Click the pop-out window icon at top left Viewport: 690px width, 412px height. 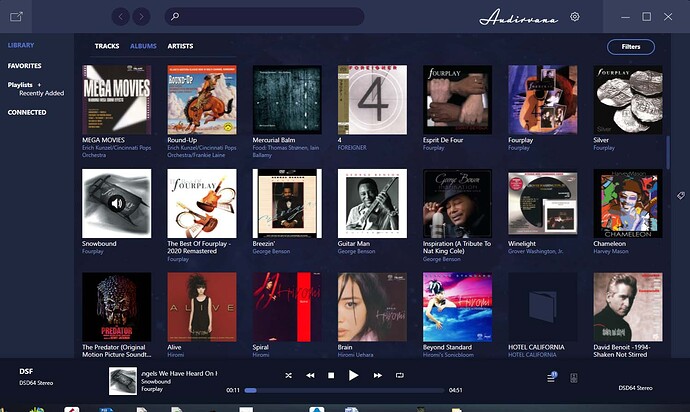point(17,17)
